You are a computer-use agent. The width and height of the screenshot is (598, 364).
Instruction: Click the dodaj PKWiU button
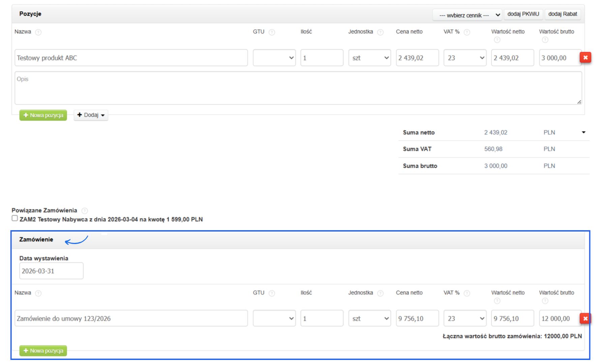(523, 14)
